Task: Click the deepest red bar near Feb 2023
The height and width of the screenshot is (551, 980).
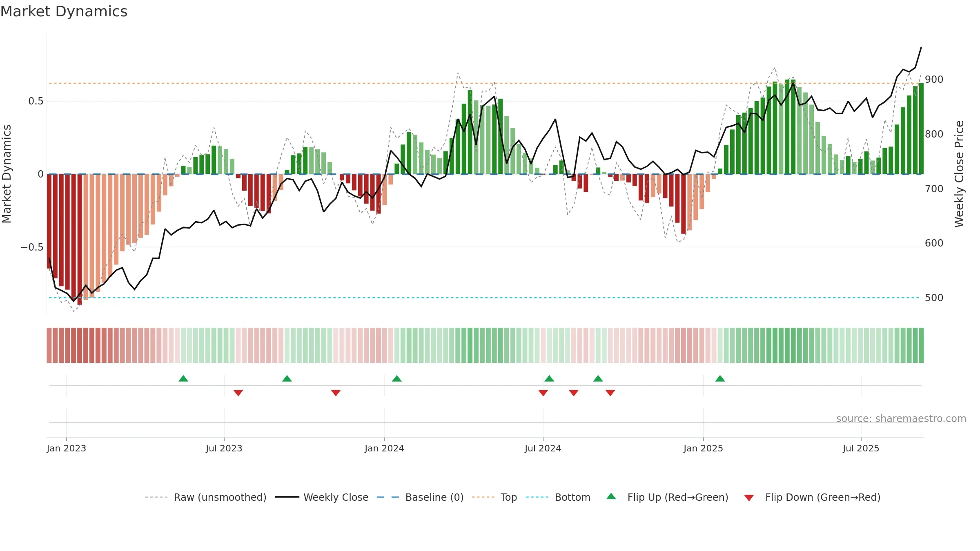Action: pos(80,239)
